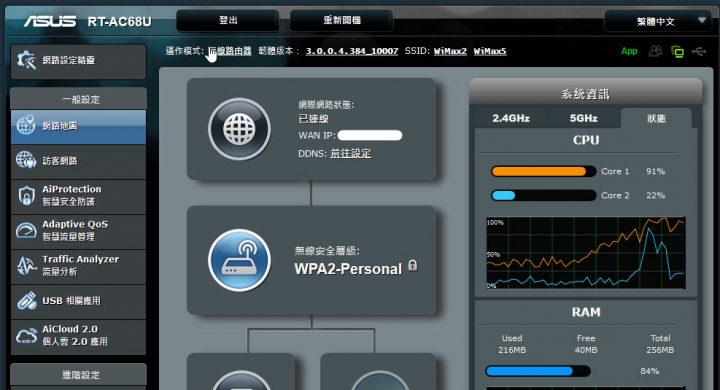Viewport: 720px width, 390px height.
Task: Click the logout button
Action: (x=228, y=21)
